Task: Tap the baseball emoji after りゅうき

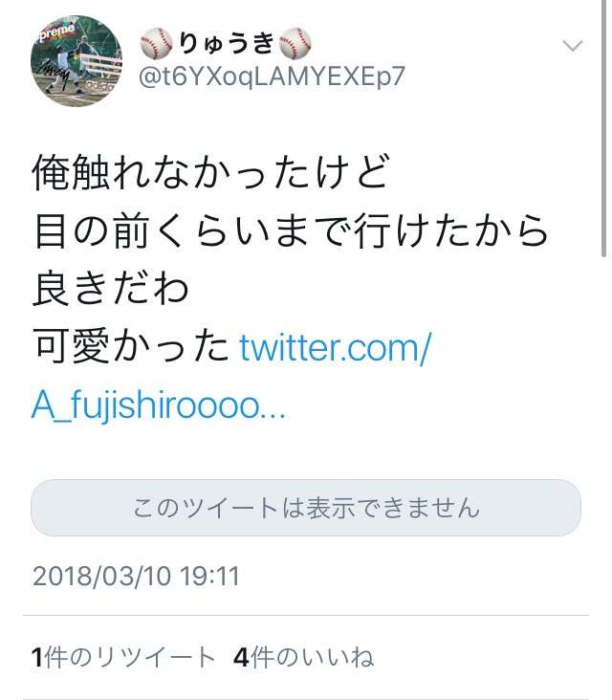Action: point(295,42)
